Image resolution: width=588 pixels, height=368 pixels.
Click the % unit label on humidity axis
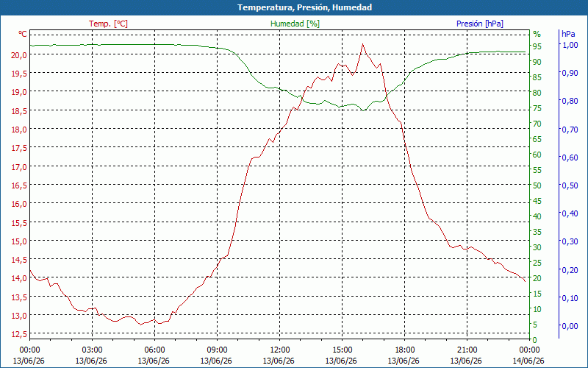click(x=537, y=34)
